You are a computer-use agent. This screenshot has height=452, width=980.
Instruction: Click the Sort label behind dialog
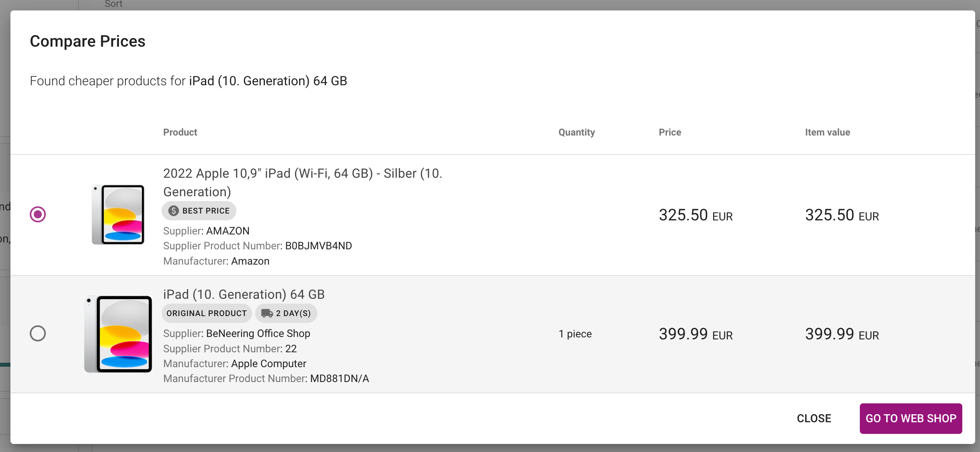click(x=113, y=4)
